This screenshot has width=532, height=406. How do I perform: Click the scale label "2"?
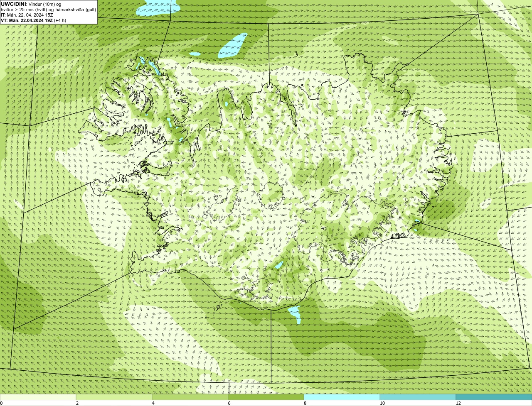[77, 403]
